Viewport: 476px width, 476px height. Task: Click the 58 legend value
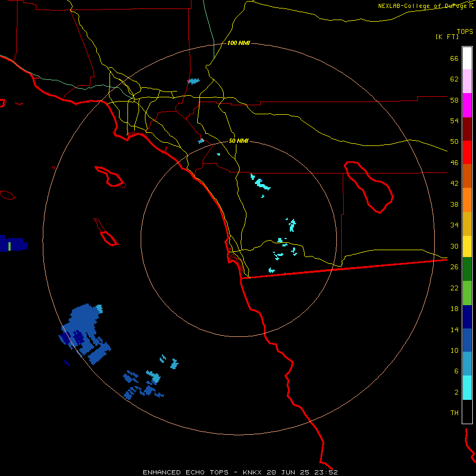[454, 100]
